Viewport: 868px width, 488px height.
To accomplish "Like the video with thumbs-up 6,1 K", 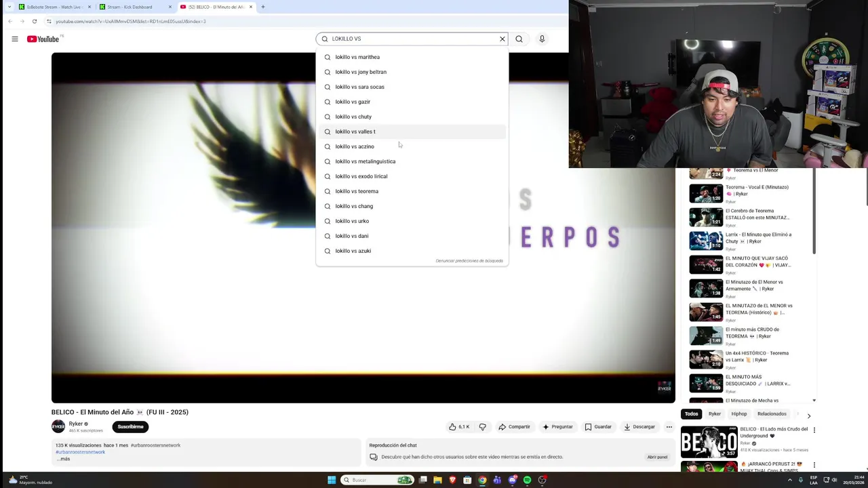I will pos(459,427).
